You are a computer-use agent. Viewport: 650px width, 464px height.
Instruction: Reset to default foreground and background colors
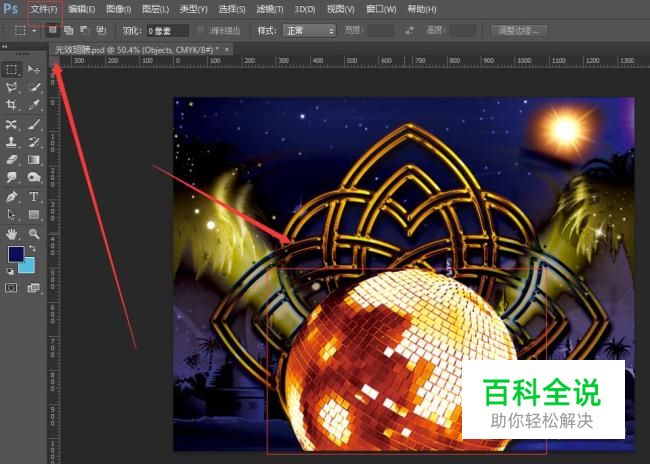pyautogui.click(x=10, y=271)
